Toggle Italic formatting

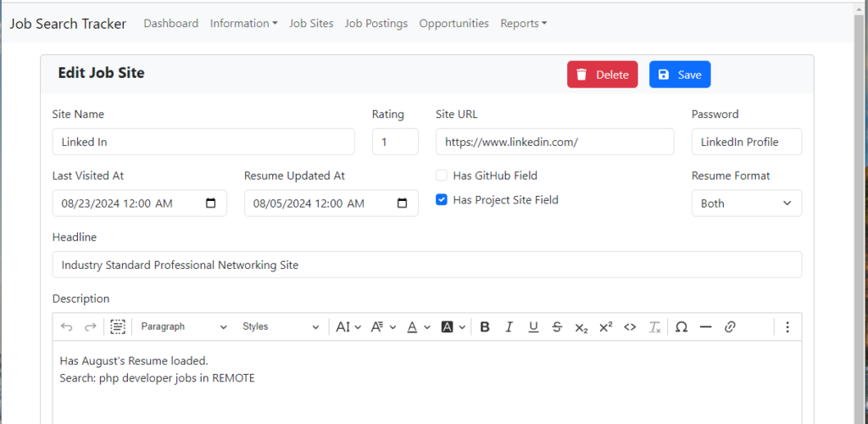509,327
